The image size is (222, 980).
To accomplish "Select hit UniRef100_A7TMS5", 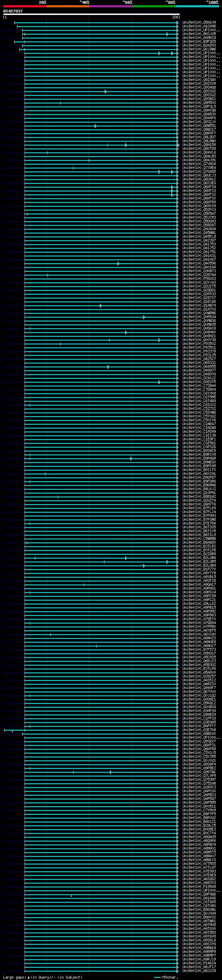I will (x=199, y=864).
